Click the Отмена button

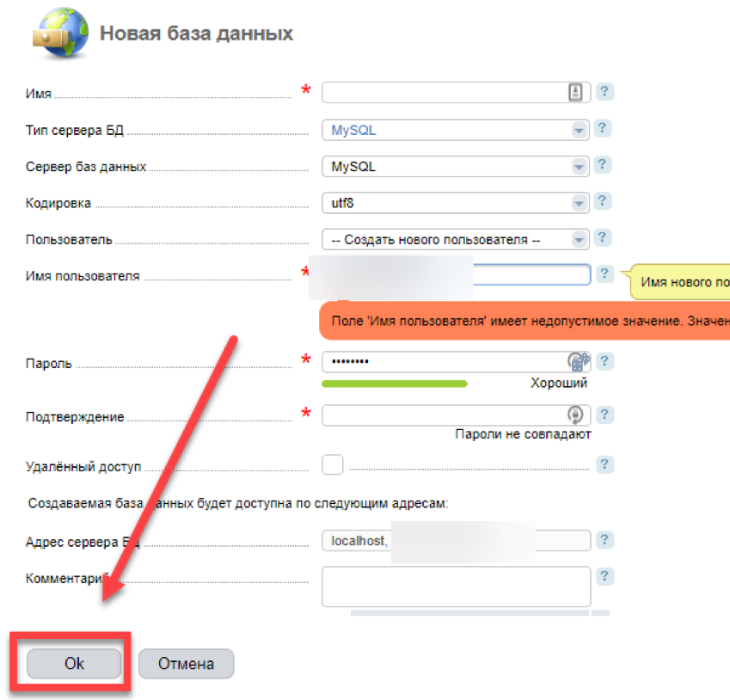click(187, 663)
